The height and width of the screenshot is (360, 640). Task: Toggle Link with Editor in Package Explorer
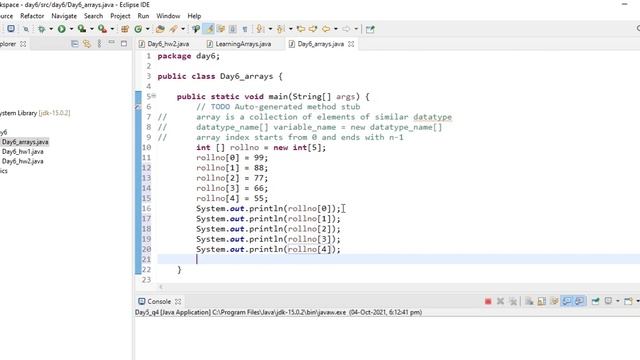pyautogui.click(x=87, y=44)
